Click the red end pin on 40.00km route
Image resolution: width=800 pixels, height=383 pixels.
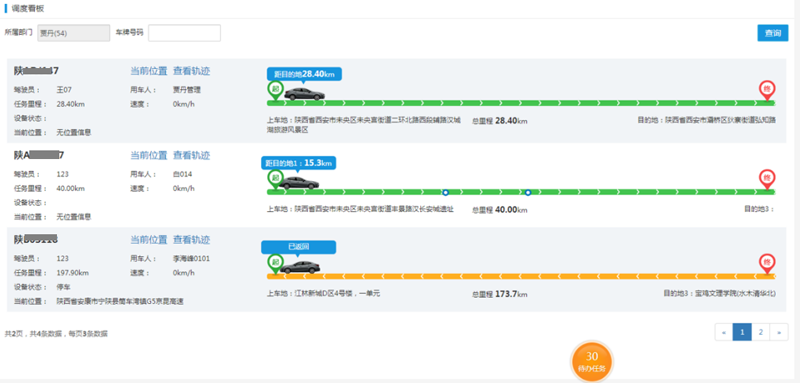(766, 179)
